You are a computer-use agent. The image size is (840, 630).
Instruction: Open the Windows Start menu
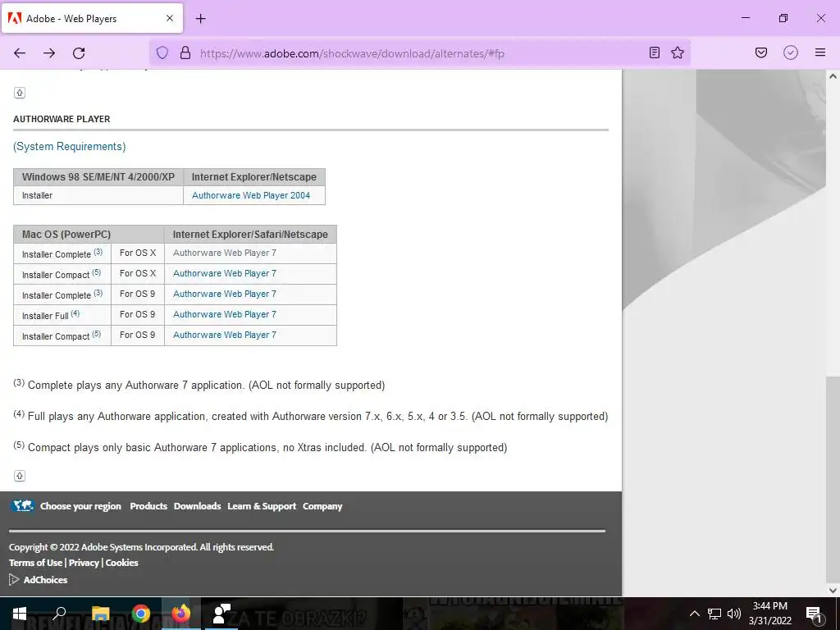20,614
